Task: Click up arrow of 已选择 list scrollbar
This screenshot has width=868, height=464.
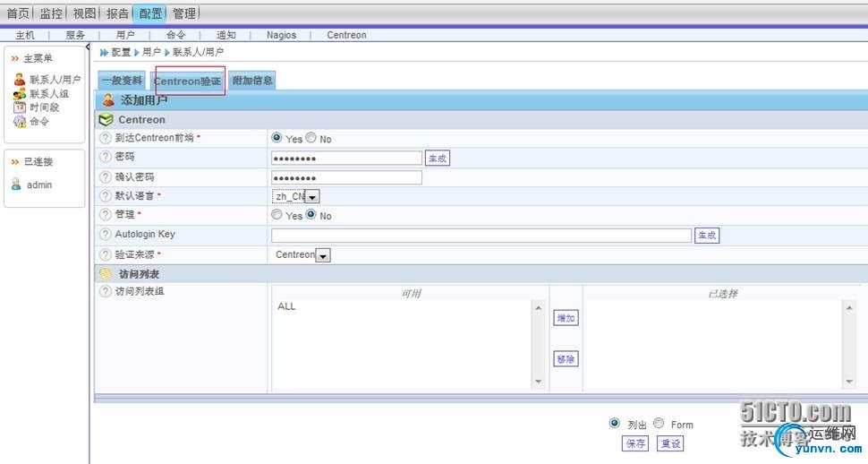Action: [849, 307]
